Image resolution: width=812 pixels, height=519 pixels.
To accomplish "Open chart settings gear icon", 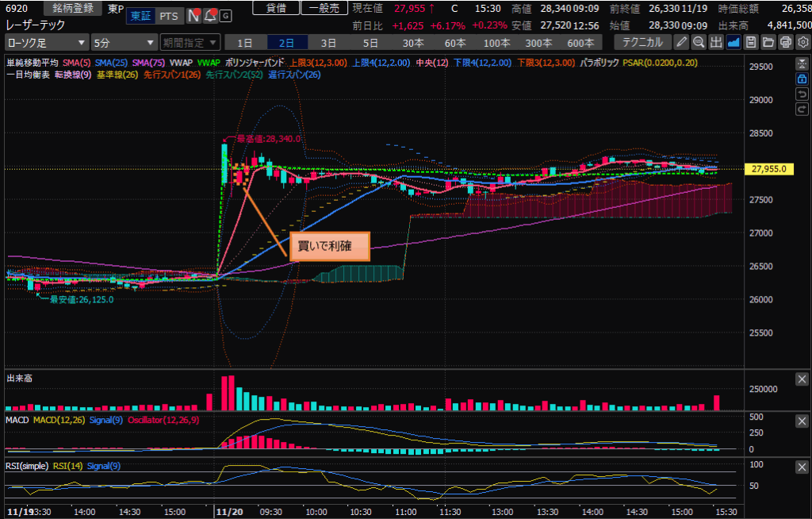I will tap(802, 42).
